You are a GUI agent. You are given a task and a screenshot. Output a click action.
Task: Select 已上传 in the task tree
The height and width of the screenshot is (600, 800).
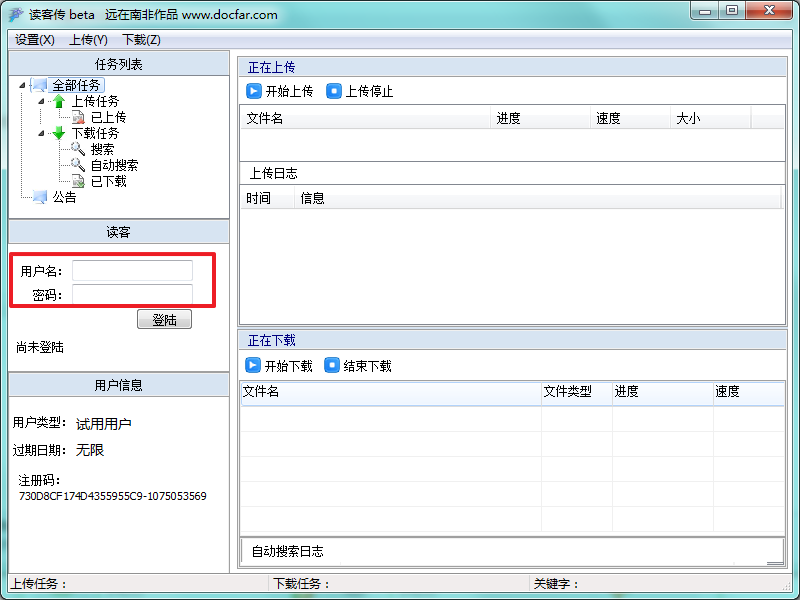[108, 117]
